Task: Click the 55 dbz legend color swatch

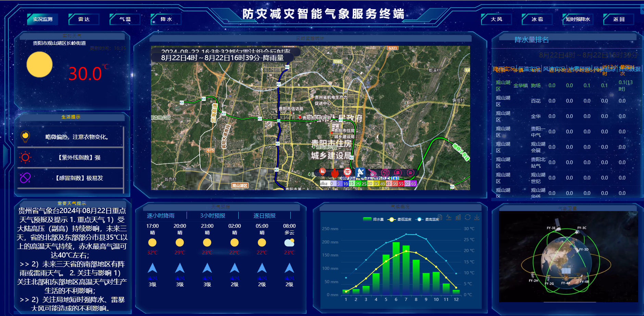Action: pyautogui.click(x=401, y=183)
